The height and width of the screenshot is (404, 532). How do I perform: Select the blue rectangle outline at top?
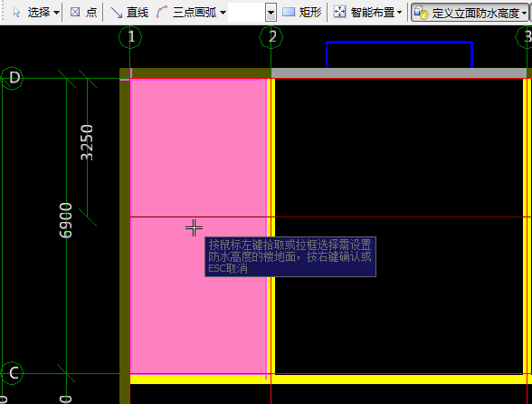399,54
